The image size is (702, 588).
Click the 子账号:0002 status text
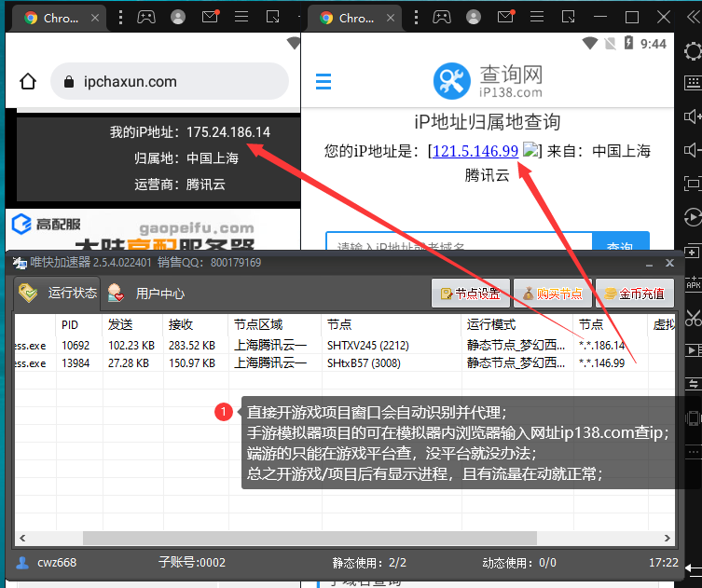(192, 563)
